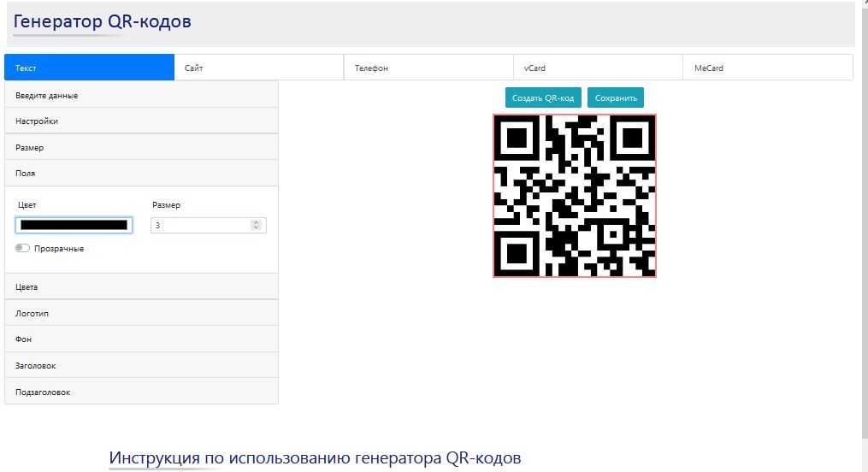Toggle the Прозрачные switch
The image size is (868, 472).
pyautogui.click(x=23, y=248)
